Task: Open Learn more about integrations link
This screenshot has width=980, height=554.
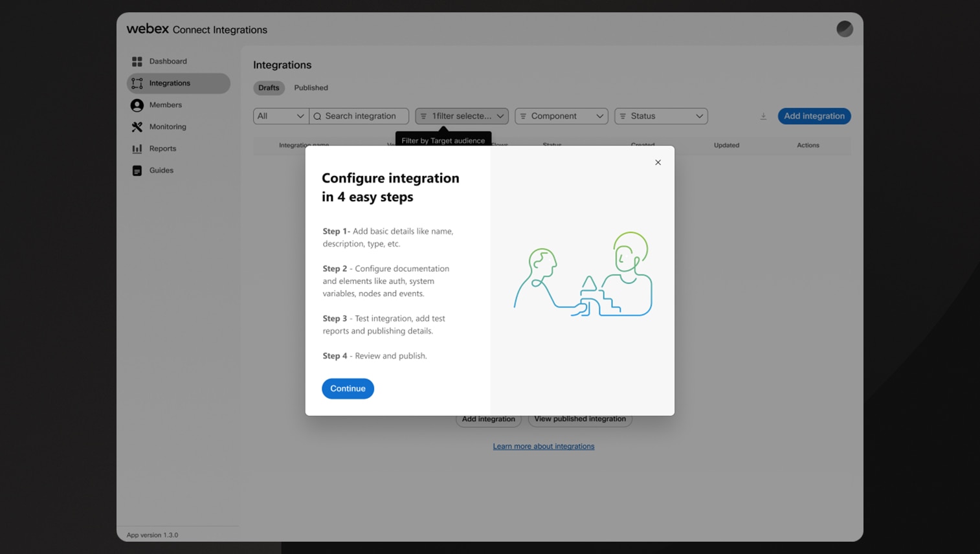Action: tap(543, 447)
